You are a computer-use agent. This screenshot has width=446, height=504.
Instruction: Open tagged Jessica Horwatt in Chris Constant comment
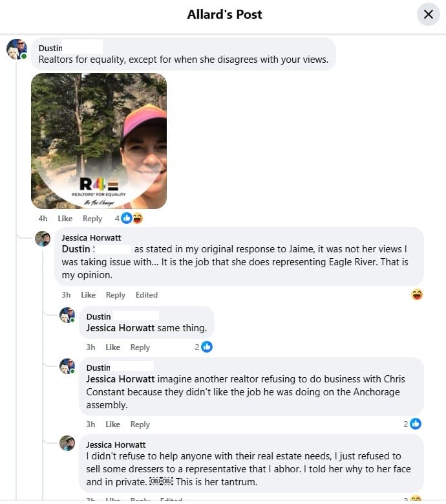[x=120, y=379]
